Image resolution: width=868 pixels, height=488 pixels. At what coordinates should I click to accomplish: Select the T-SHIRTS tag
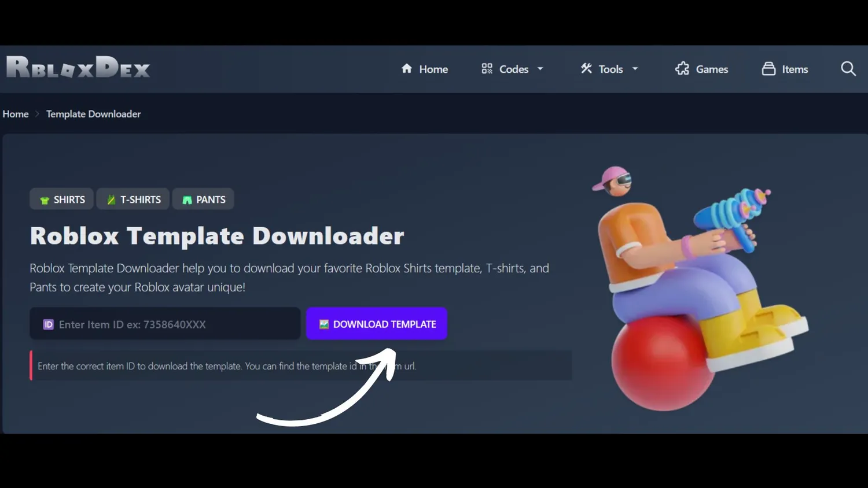(x=133, y=199)
